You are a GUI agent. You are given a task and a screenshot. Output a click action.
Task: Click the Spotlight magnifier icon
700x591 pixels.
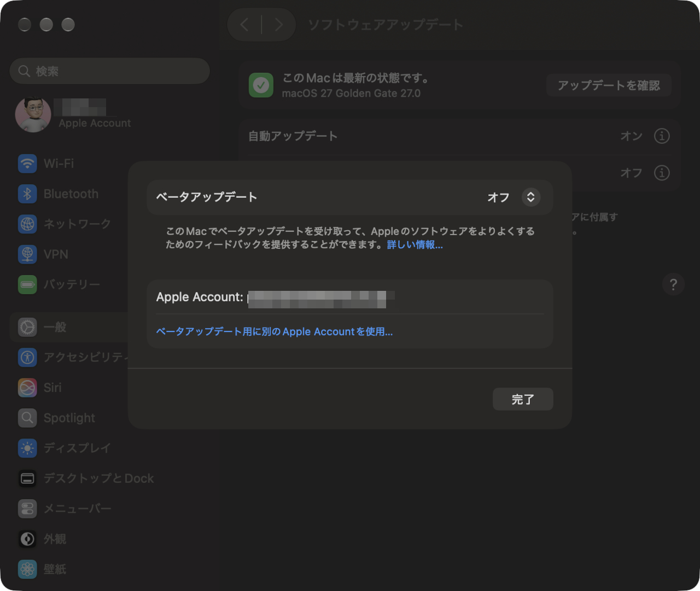tap(27, 418)
